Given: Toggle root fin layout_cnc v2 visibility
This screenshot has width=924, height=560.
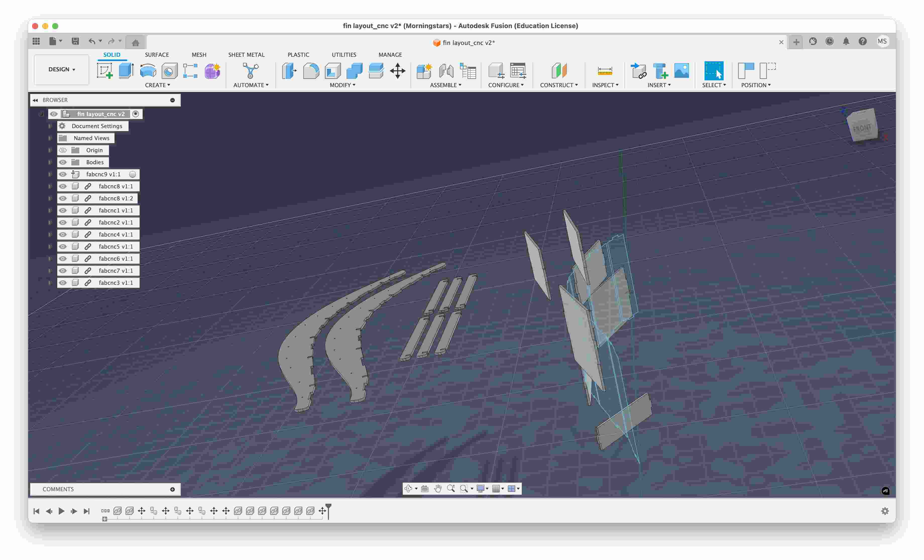Looking at the screenshot, I should pos(54,114).
